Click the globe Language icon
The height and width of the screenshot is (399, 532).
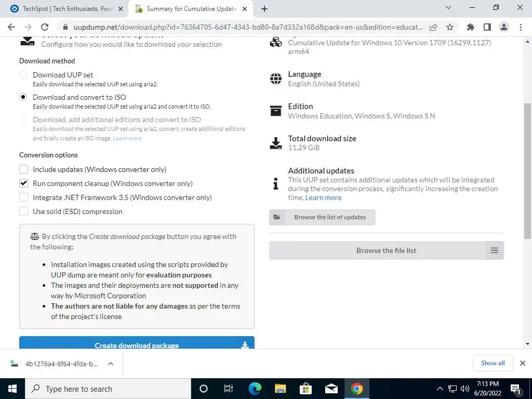[276, 79]
